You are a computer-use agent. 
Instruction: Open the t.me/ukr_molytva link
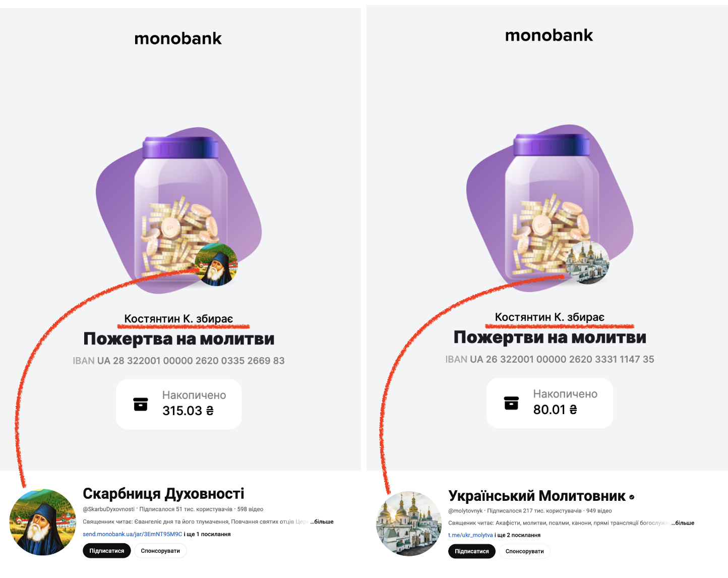470,535
